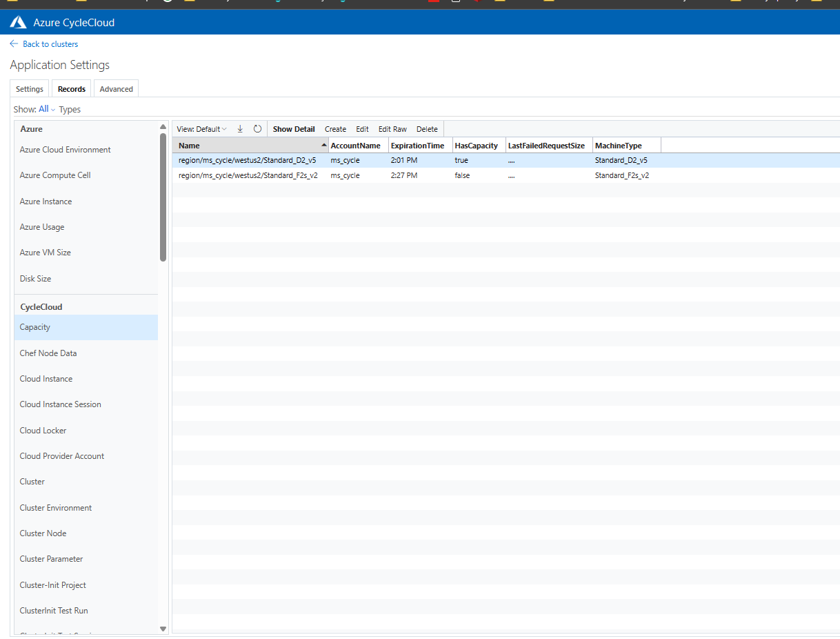This screenshot has width=840, height=639.
Task: Click the Edit Raw button
Action: click(392, 129)
